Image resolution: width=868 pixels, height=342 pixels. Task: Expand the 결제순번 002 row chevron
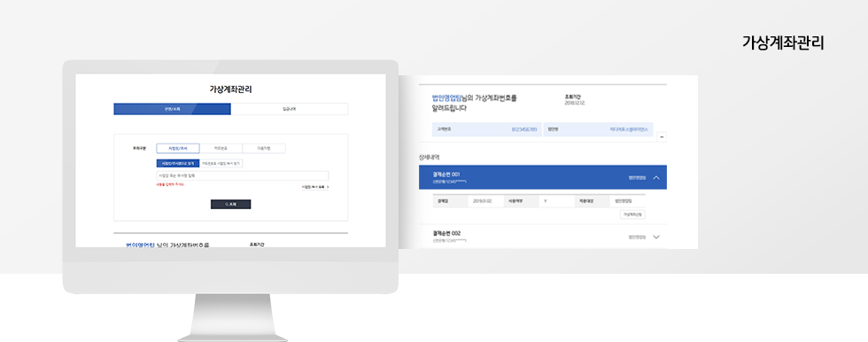(x=656, y=237)
